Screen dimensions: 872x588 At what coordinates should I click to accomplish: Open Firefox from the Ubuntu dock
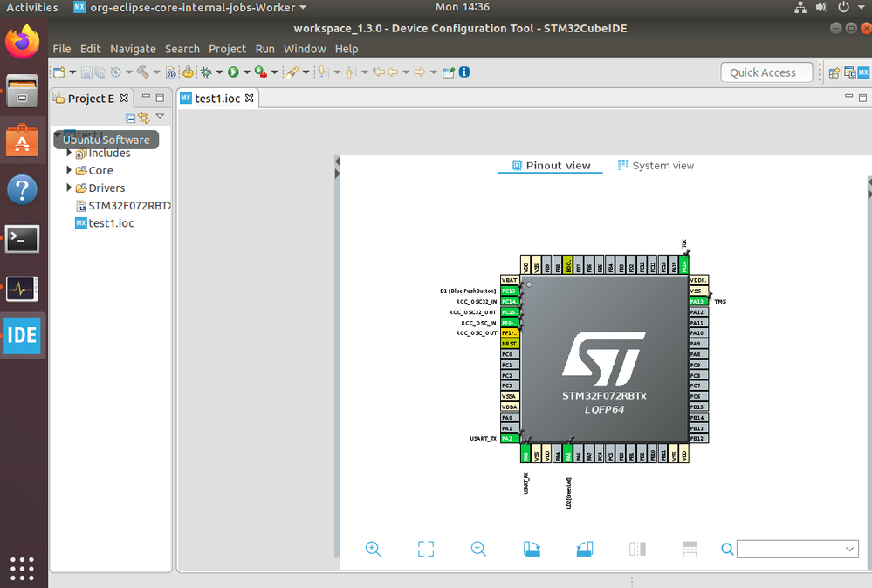click(x=22, y=42)
